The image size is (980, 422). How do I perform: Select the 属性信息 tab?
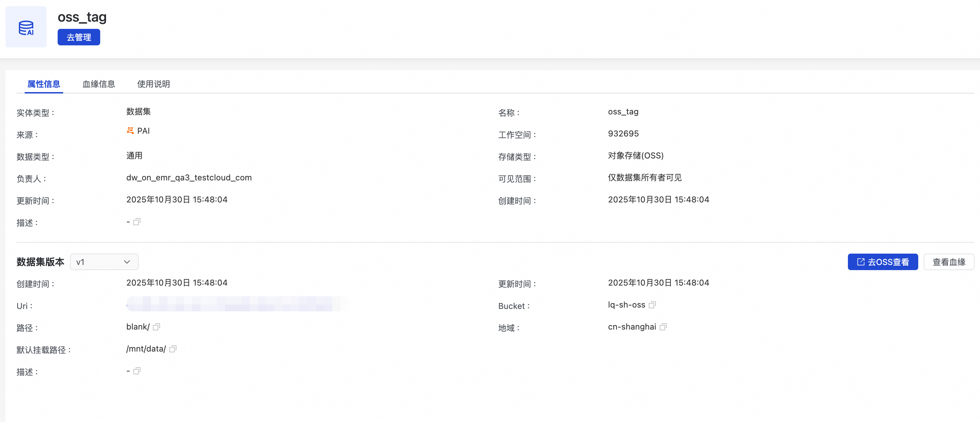[x=44, y=84]
